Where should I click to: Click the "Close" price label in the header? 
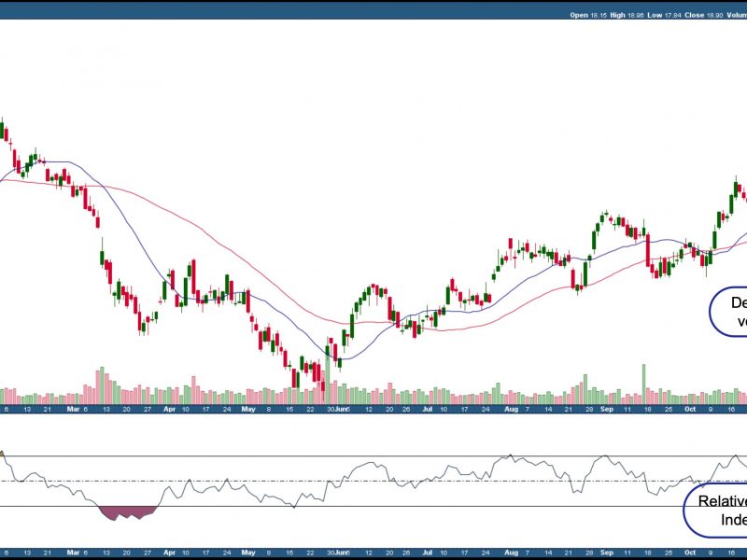(694, 15)
